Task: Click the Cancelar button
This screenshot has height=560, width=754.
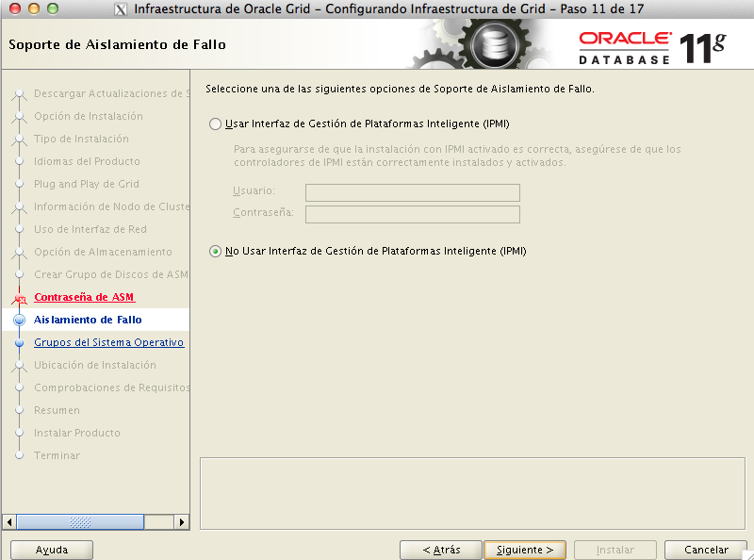Action: [706, 550]
